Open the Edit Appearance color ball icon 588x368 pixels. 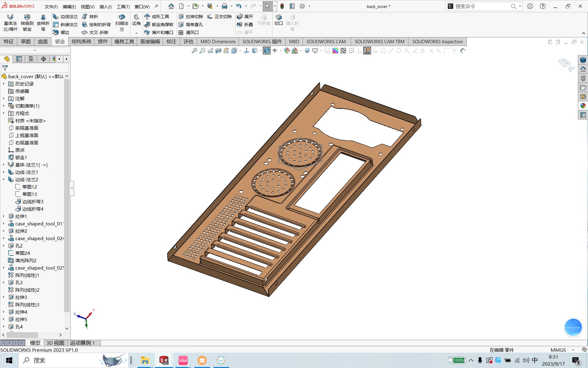[287, 51]
